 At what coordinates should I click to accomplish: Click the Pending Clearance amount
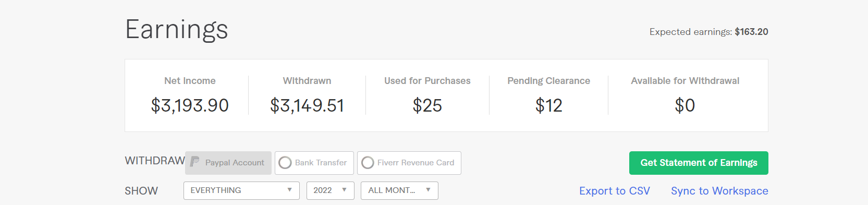pos(549,105)
